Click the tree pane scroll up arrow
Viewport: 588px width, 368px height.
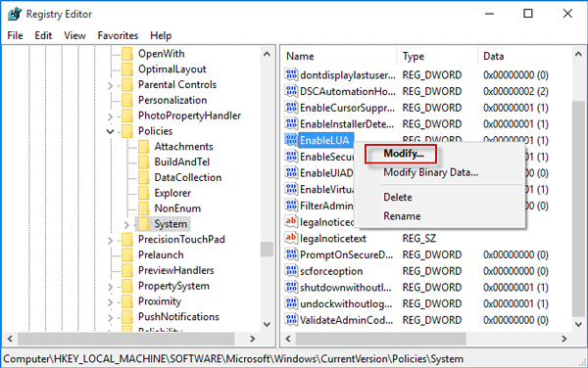tap(267, 54)
